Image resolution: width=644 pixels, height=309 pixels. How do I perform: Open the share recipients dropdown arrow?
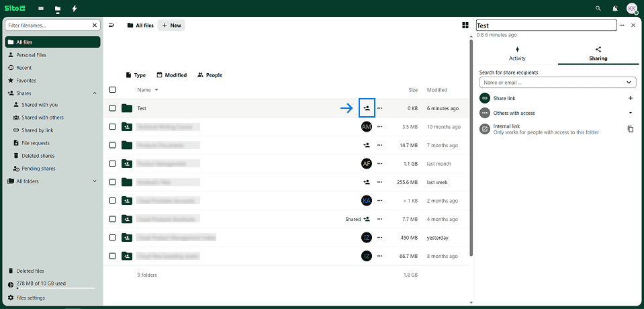pyautogui.click(x=629, y=83)
